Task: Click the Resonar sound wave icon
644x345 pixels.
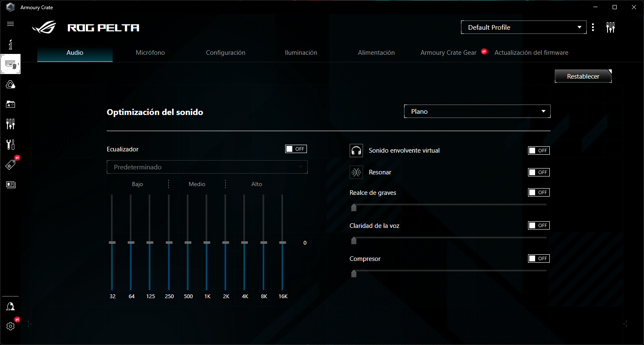Action: (356, 172)
